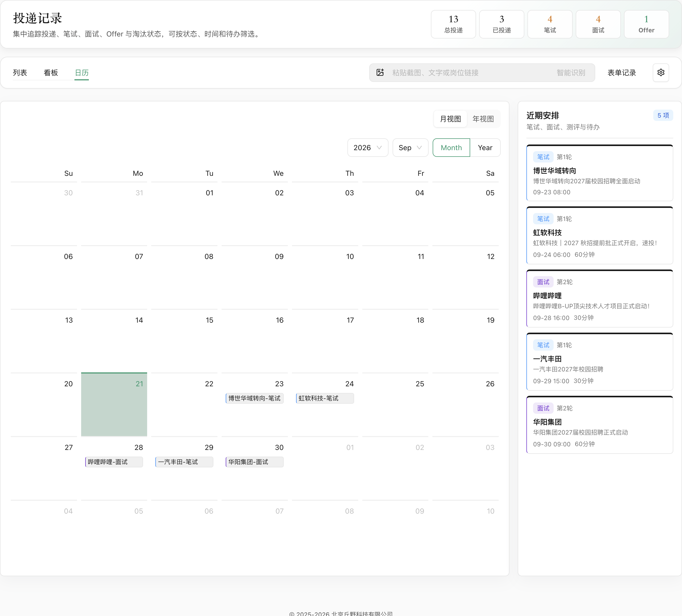Filter by the 面试 stat card

pos(598,24)
